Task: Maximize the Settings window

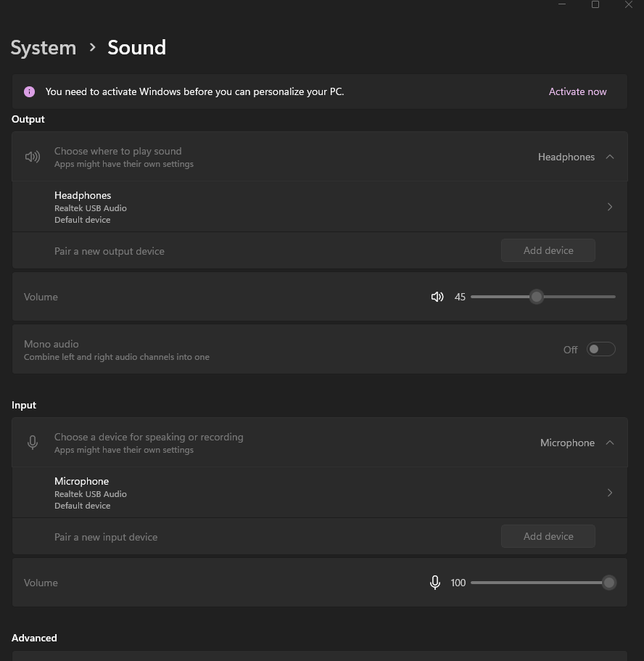Action: 595,4
